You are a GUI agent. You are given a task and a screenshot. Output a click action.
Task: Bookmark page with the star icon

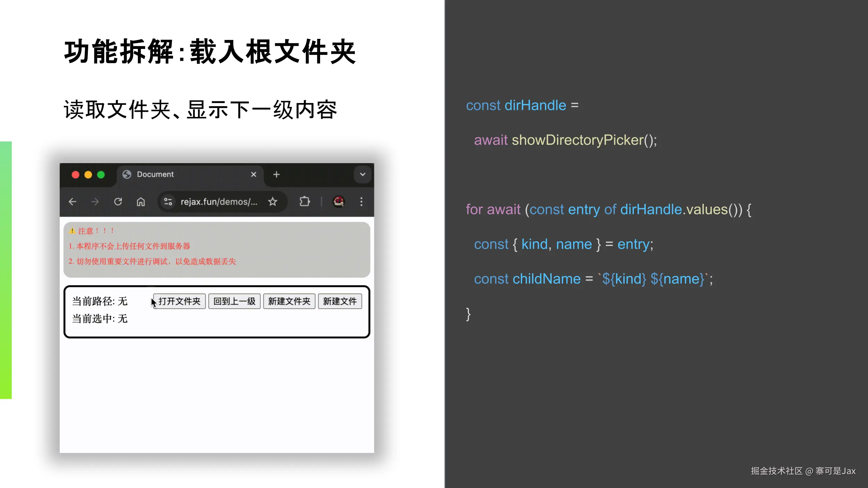click(x=273, y=202)
